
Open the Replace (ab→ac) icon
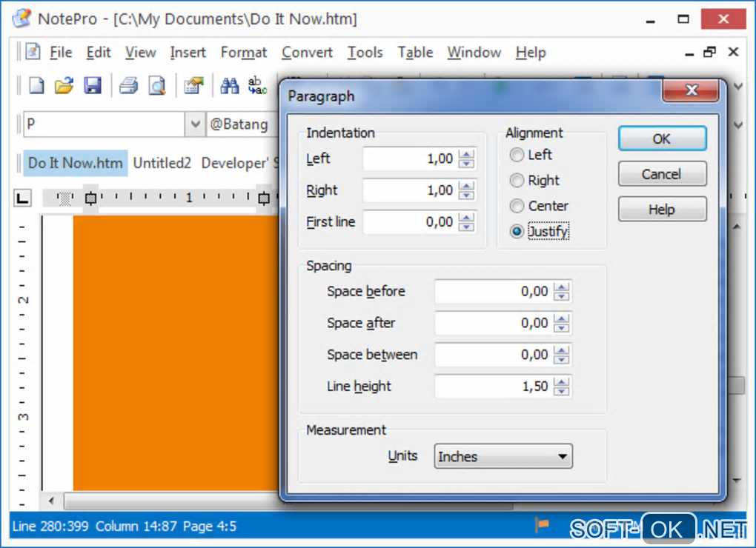[257, 86]
